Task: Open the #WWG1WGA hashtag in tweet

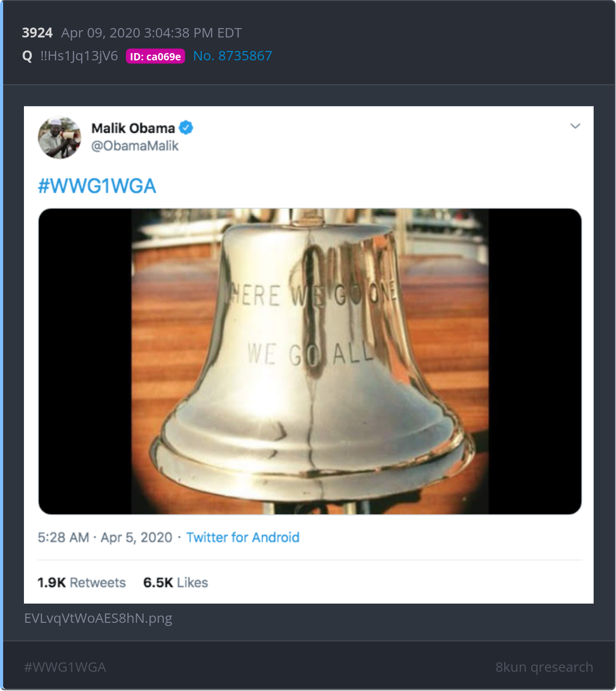Action: pos(97,186)
